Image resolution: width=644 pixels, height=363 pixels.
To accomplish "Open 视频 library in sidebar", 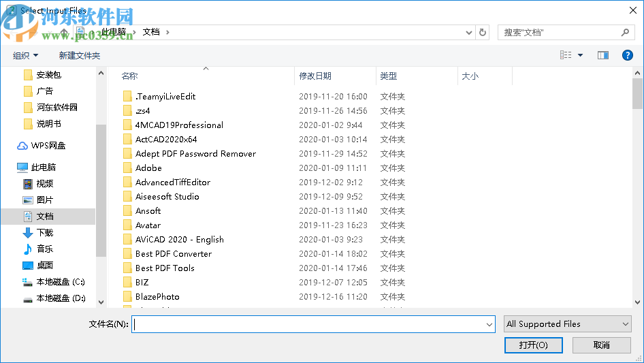I will coord(44,183).
